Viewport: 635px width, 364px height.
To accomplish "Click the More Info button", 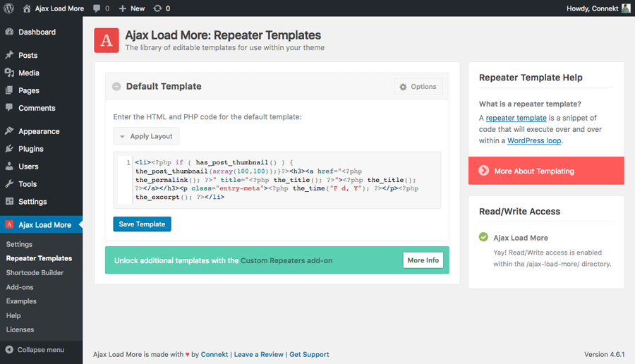I will [x=423, y=260].
